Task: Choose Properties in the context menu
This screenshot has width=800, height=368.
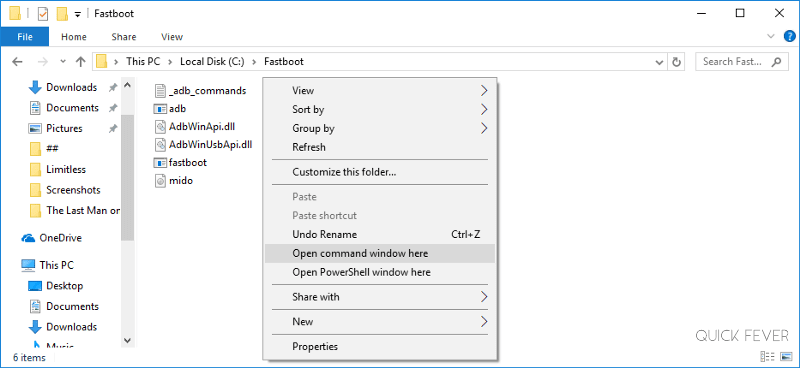Action: [380, 347]
